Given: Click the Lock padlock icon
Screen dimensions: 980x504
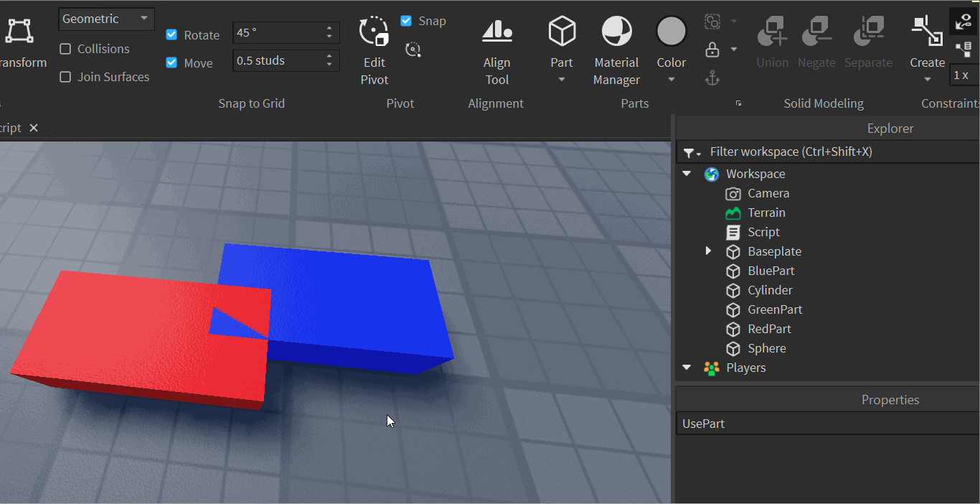Looking at the screenshot, I should coord(712,50).
